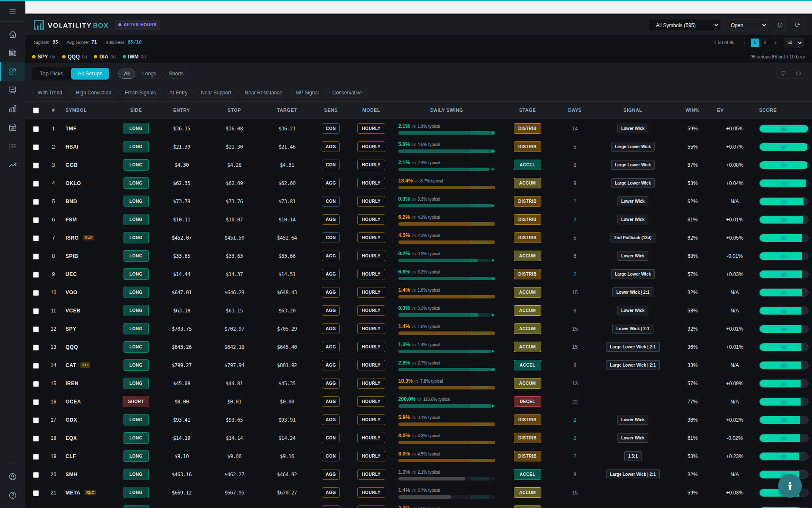Click the QQQ index ticker

74,57
